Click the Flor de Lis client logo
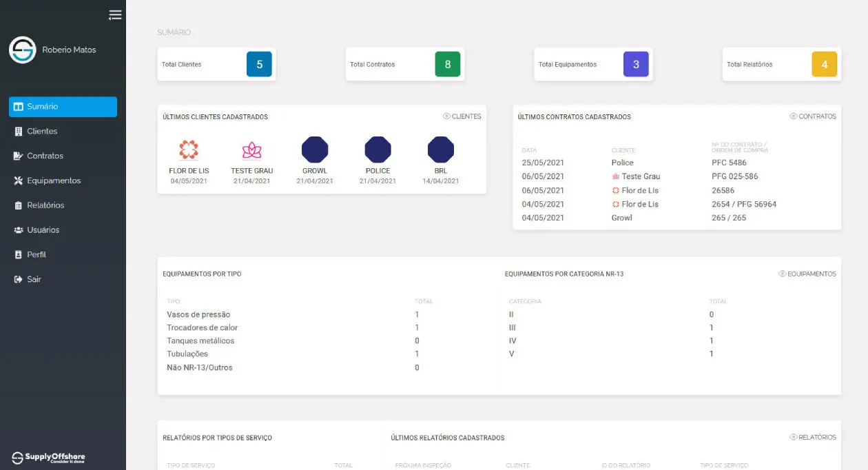The image size is (868, 470). pyautogui.click(x=189, y=148)
